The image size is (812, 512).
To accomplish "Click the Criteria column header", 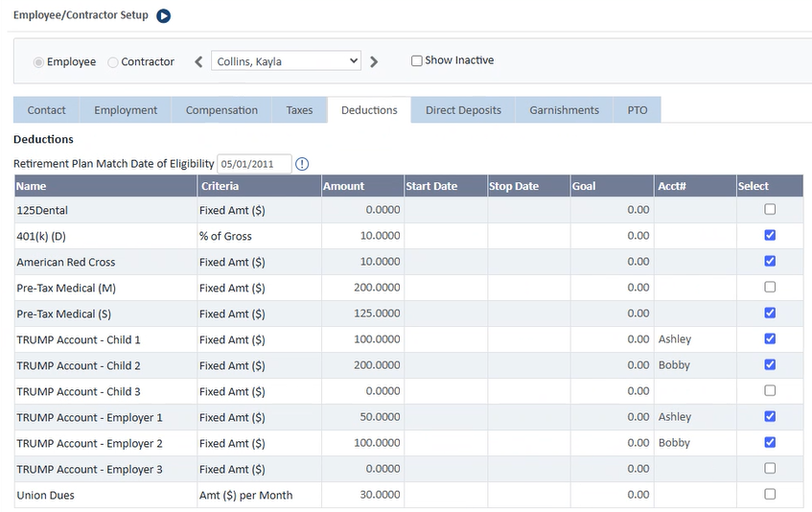I will (x=259, y=186).
